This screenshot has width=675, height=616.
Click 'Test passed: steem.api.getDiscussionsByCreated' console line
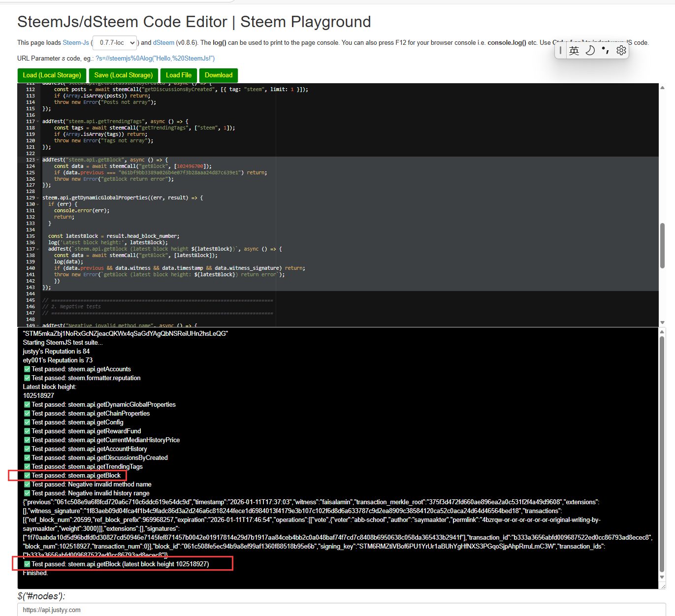pos(96,458)
